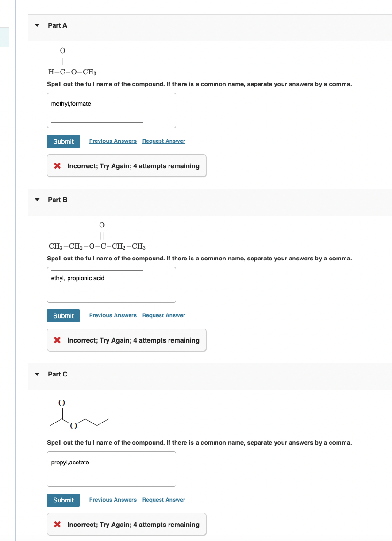Open Previous Answers for Part B
Screen dimensions: 392x541
pos(113,315)
